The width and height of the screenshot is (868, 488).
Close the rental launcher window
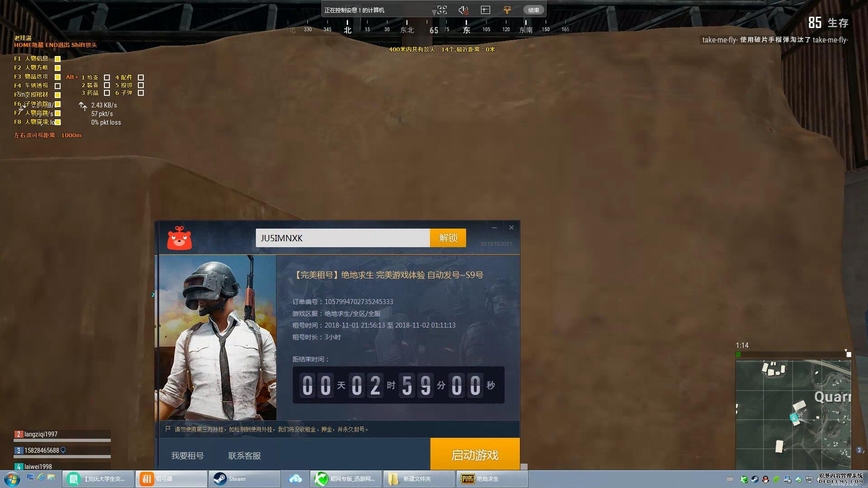[511, 227]
